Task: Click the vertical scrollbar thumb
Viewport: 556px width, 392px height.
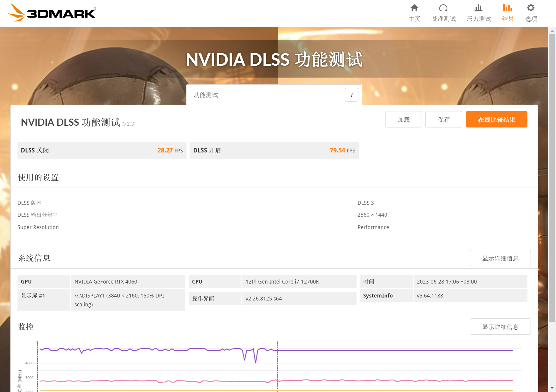Action: coord(552,178)
